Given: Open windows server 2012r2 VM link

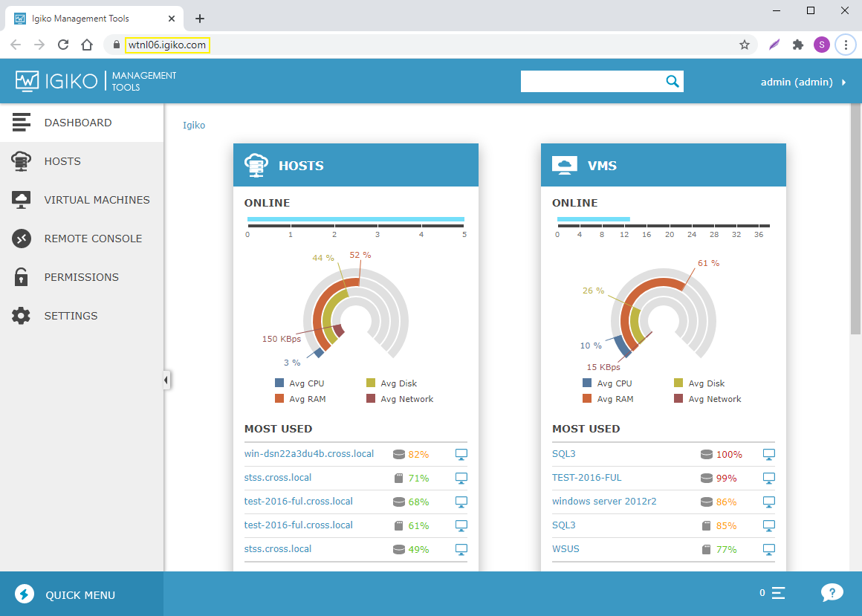Looking at the screenshot, I should click(x=604, y=501).
